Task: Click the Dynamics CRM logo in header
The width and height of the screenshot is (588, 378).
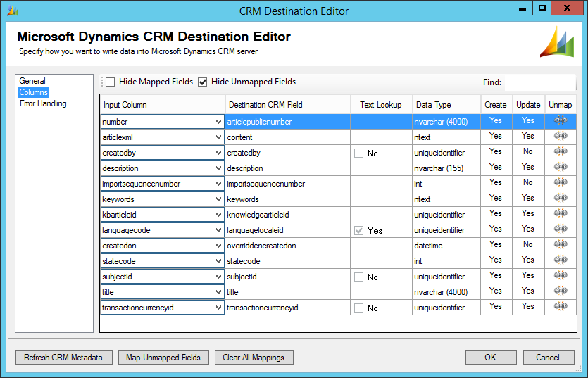Action: pyautogui.click(x=557, y=42)
